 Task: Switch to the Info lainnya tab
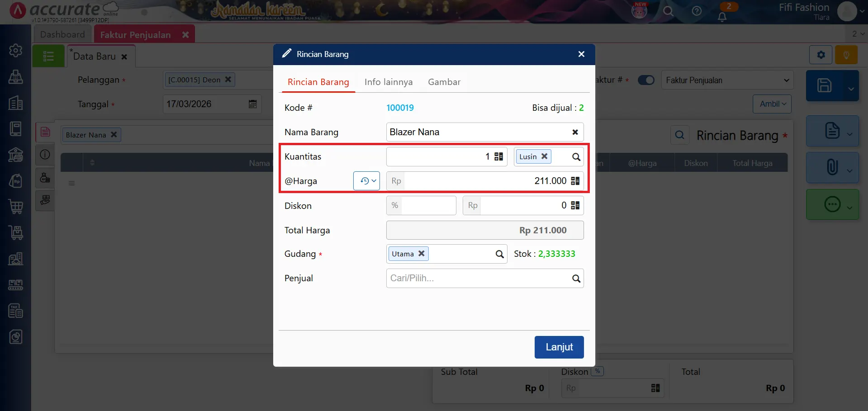point(388,82)
